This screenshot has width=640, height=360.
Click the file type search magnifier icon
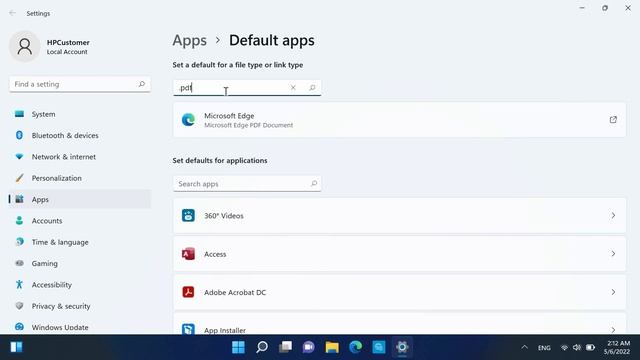coord(312,87)
